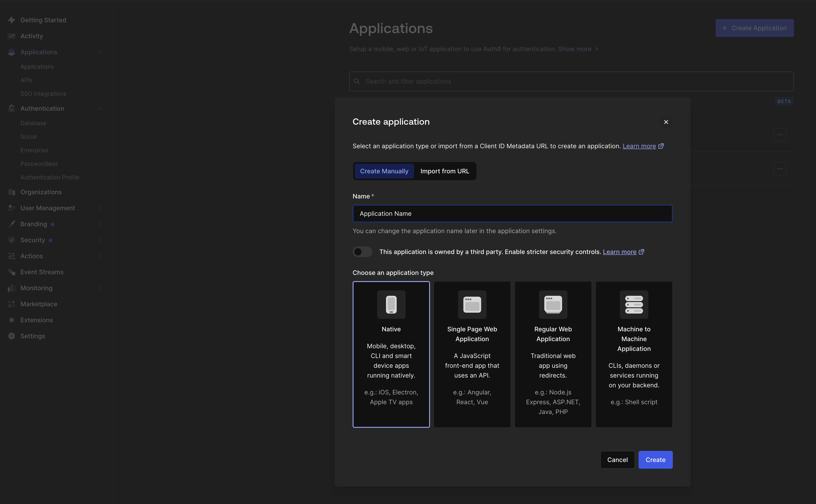
Task: Click the magnifier icon in applications search
Action: click(x=357, y=81)
